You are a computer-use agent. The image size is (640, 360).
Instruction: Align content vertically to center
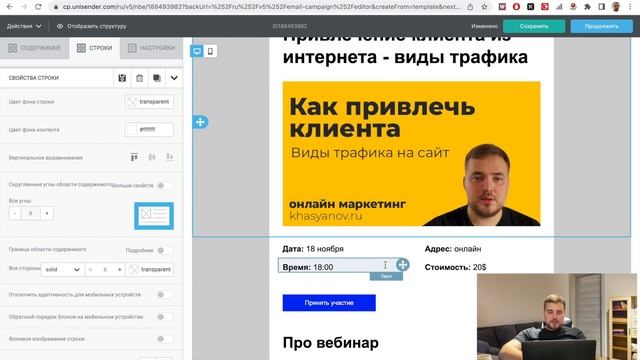click(x=152, y=157)
